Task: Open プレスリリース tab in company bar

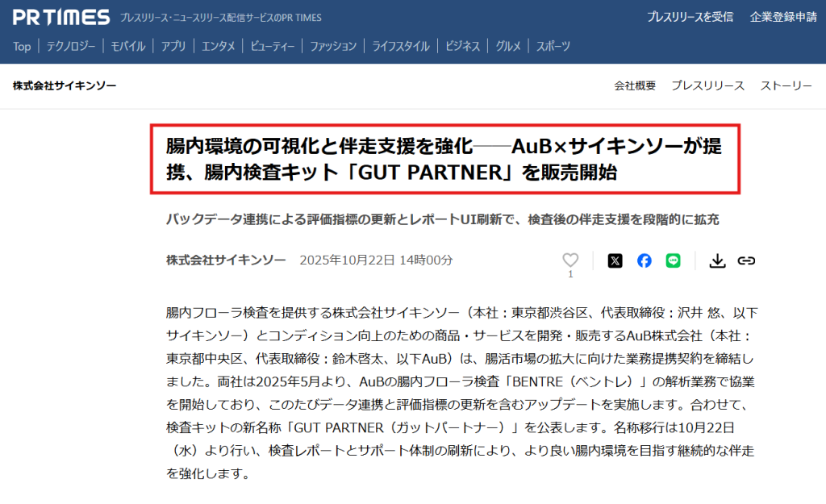Action: [707, 85]
